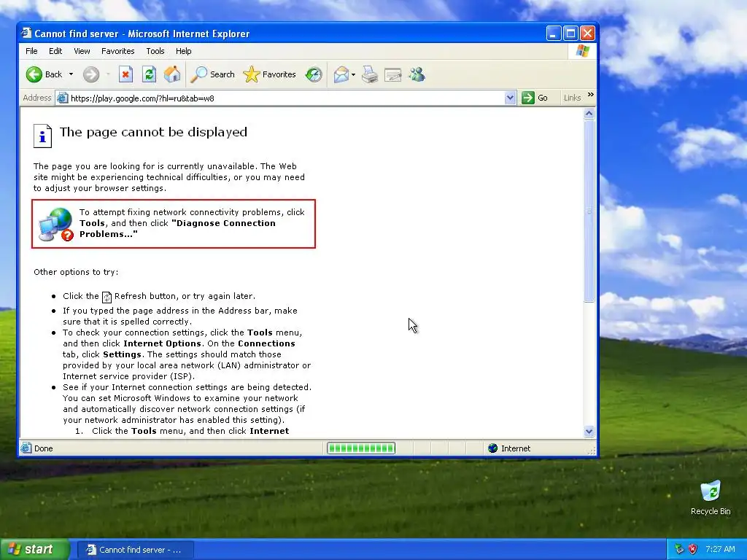Click the network globe diagnose icon
Image resolution: width=747 pixels, height=560 pixels.
[x=55, y=224]
